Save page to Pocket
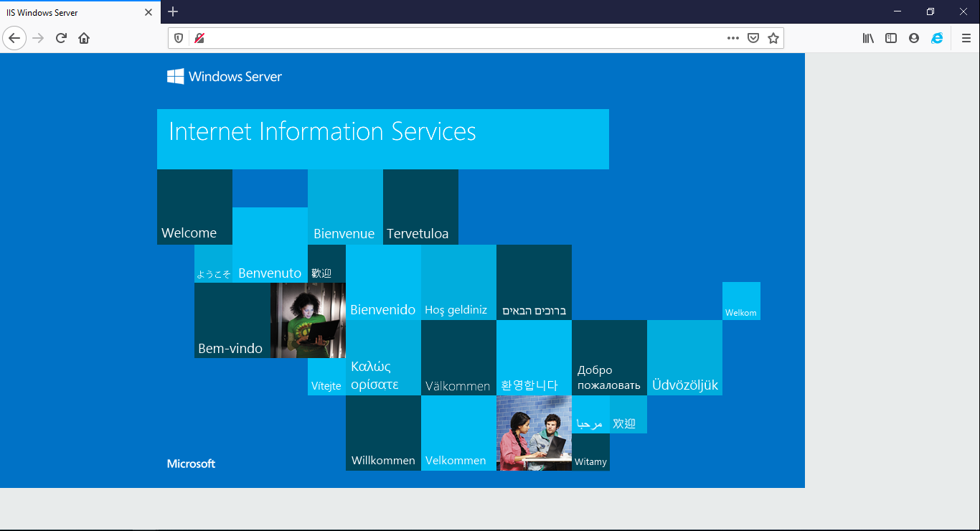 (753, 38)
